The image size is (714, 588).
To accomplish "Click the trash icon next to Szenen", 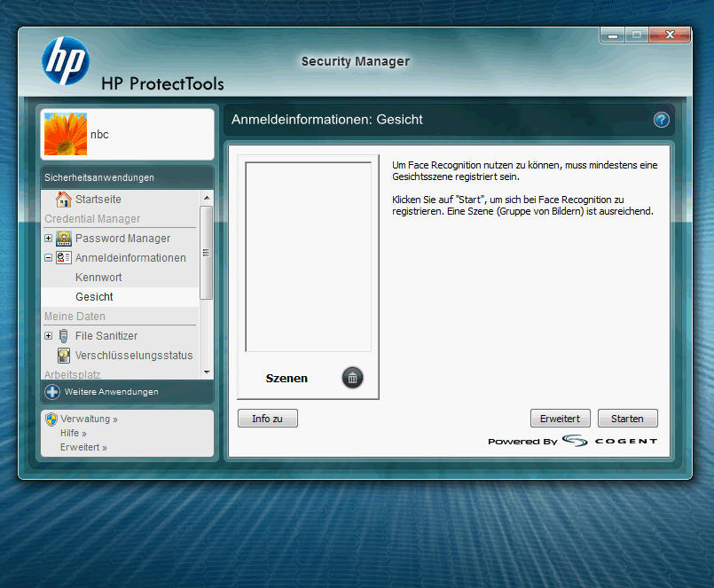I will click(x=352, y=378).
